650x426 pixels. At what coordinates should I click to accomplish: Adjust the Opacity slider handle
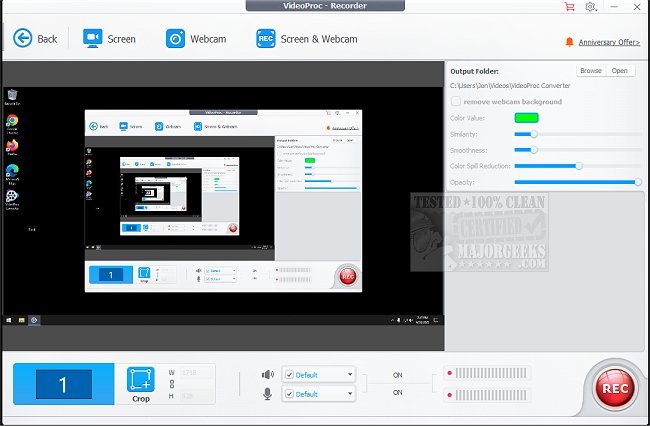(x=638, y=182)
